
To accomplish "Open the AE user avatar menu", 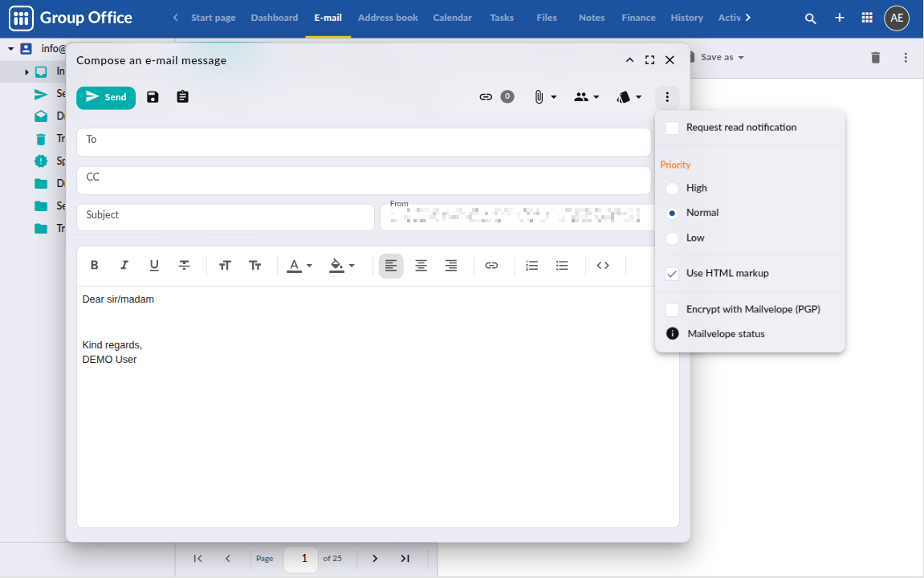I will point(897,18).
